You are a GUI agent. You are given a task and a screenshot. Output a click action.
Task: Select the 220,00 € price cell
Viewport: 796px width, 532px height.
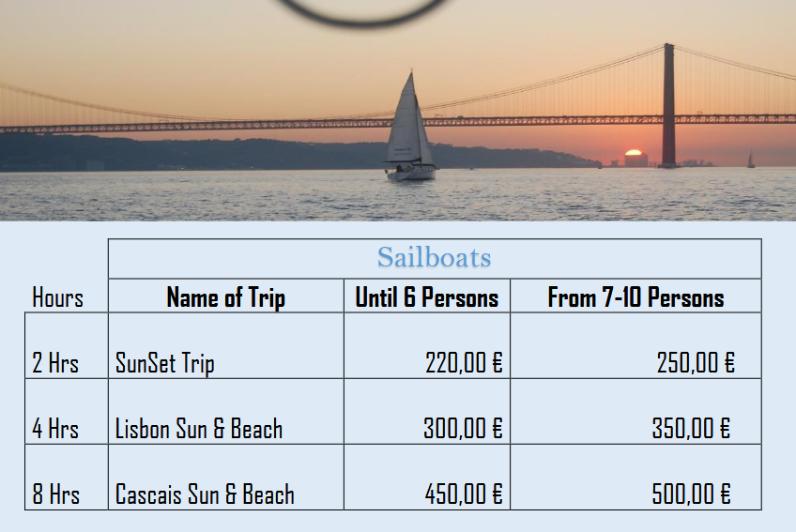pos(464,363)
